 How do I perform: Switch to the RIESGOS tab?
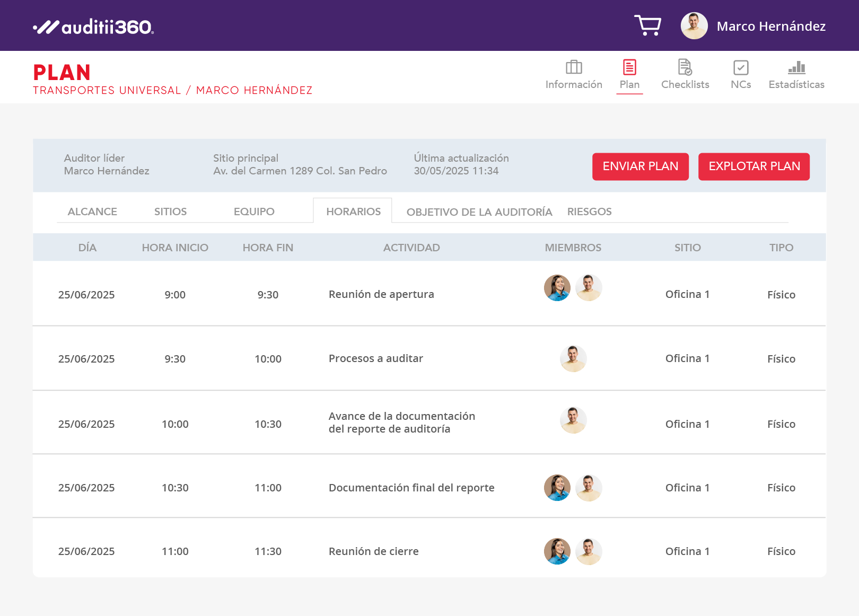click(x=589, y=212)
